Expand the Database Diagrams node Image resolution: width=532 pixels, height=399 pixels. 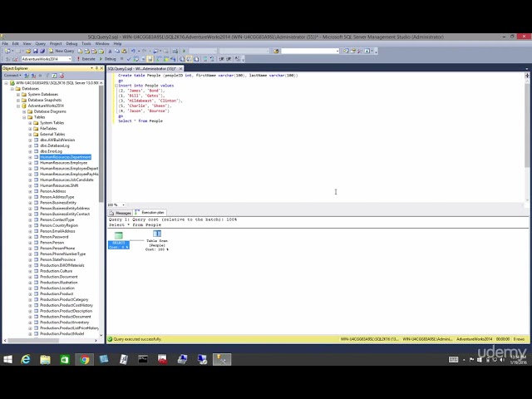(24, 111)
